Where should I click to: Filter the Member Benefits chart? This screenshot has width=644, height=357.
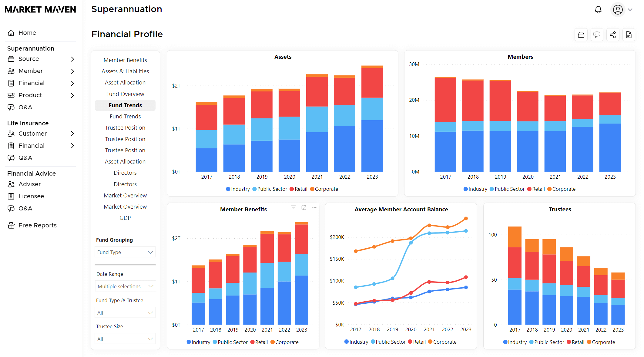293,207
